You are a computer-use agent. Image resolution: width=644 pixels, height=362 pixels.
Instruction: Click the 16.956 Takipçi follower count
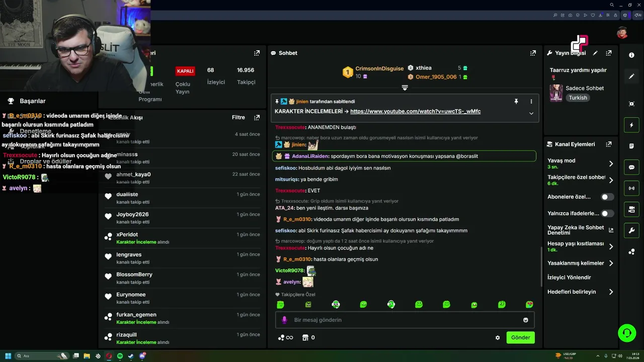(246, 76)
